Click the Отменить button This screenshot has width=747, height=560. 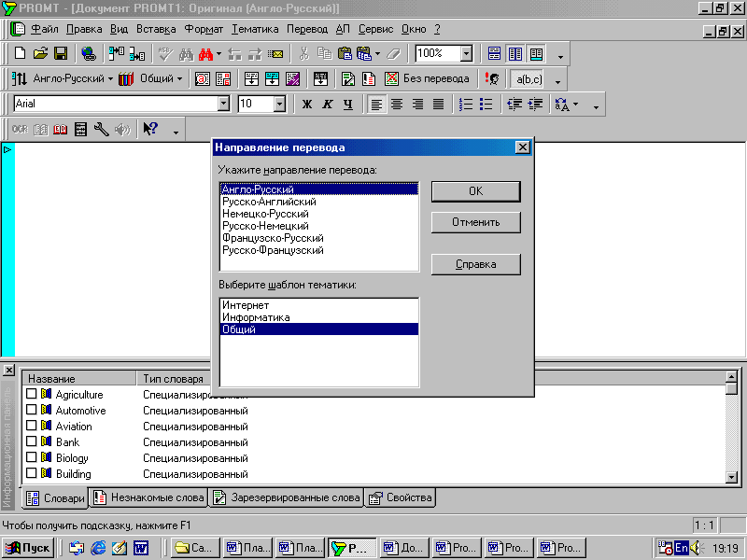[x=476, y=222]
